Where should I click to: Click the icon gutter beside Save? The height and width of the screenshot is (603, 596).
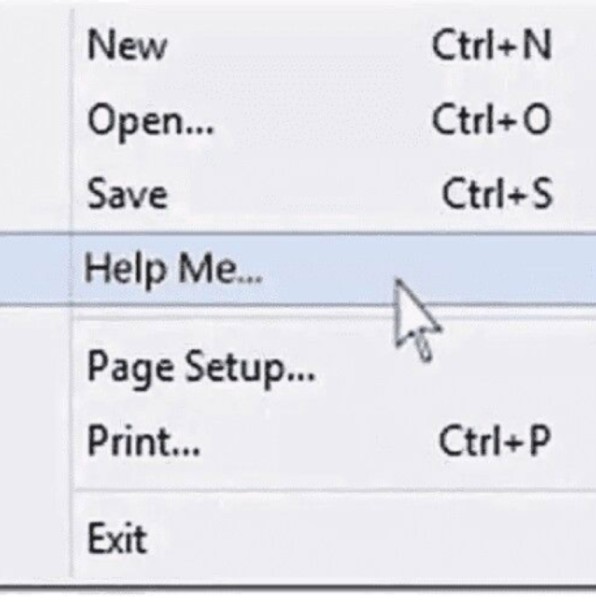pos(35,193)
